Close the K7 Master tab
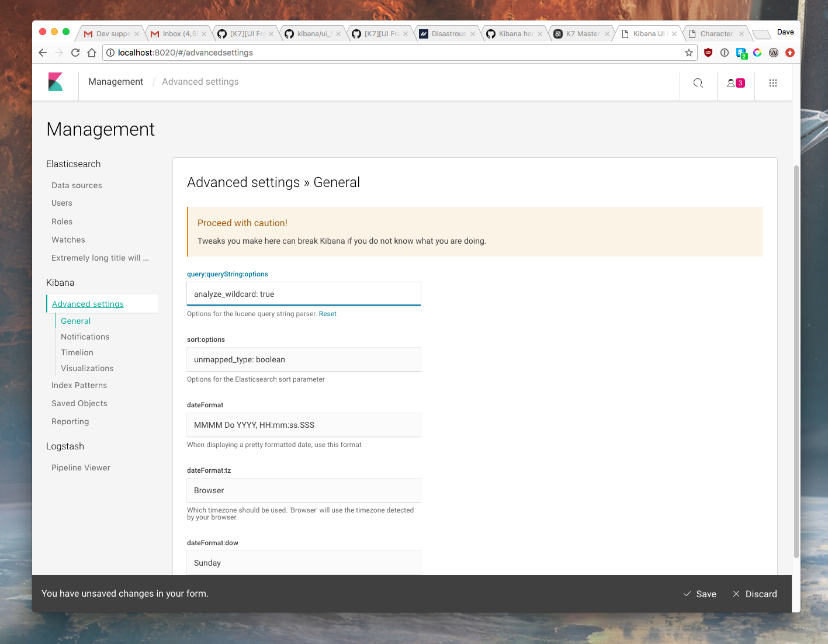 coord(607,34)
